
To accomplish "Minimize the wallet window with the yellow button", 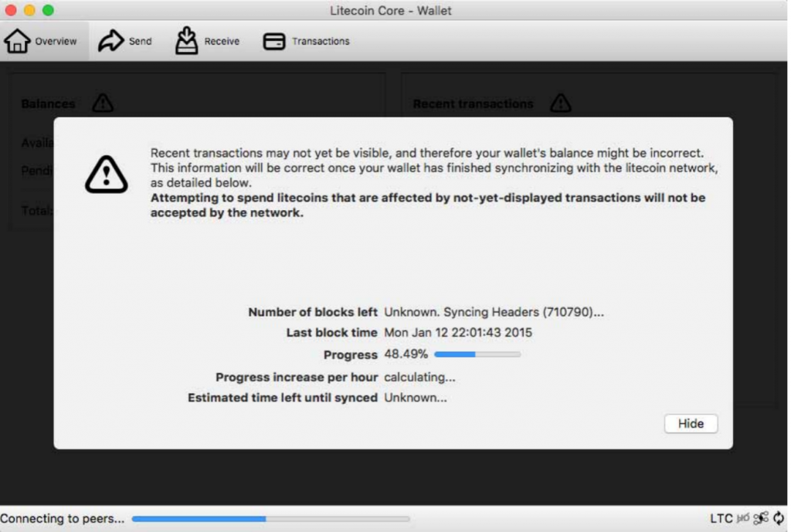I will pyautogui.click(x=29, y=10).
